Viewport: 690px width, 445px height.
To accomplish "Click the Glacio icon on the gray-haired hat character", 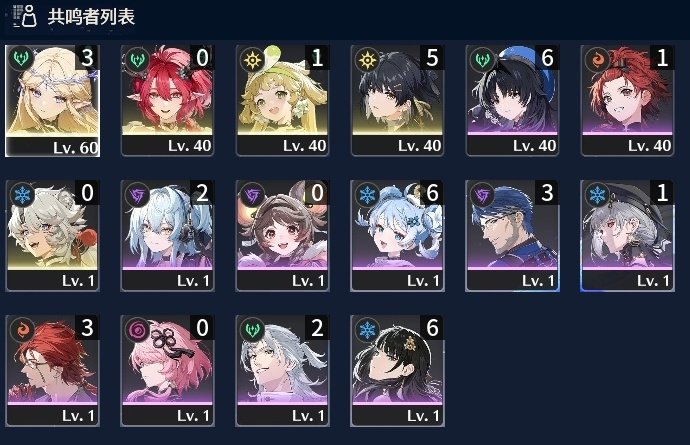I will [597, 195].
